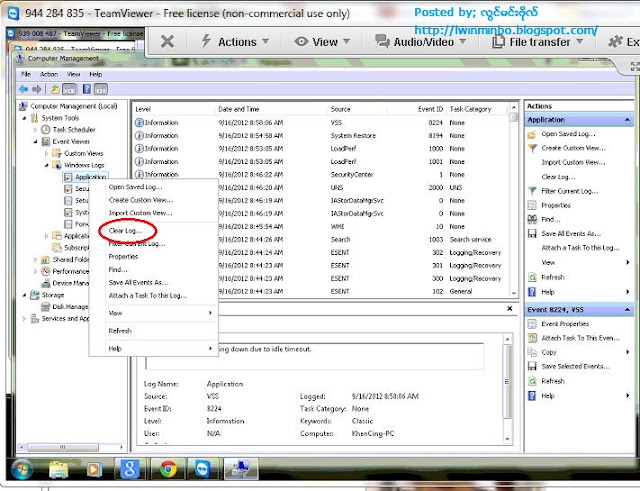Click the Save Selected Events disk icon

point(532,367)
